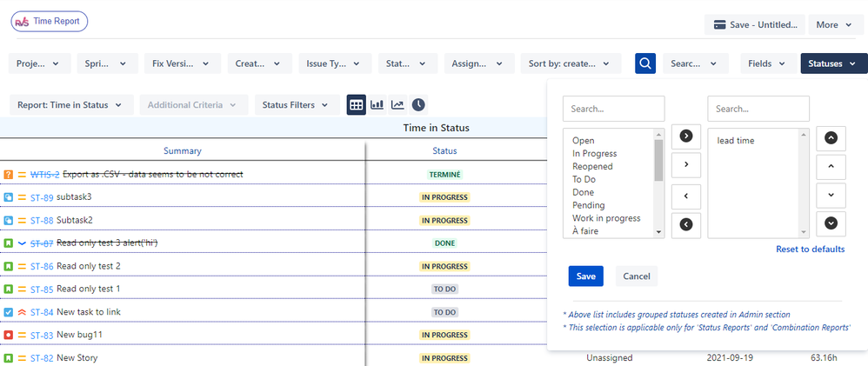868x366 pixels.
Task: Open the Issue Type filter dropdown
Action: pyautogui.click(x=336, y=63)
